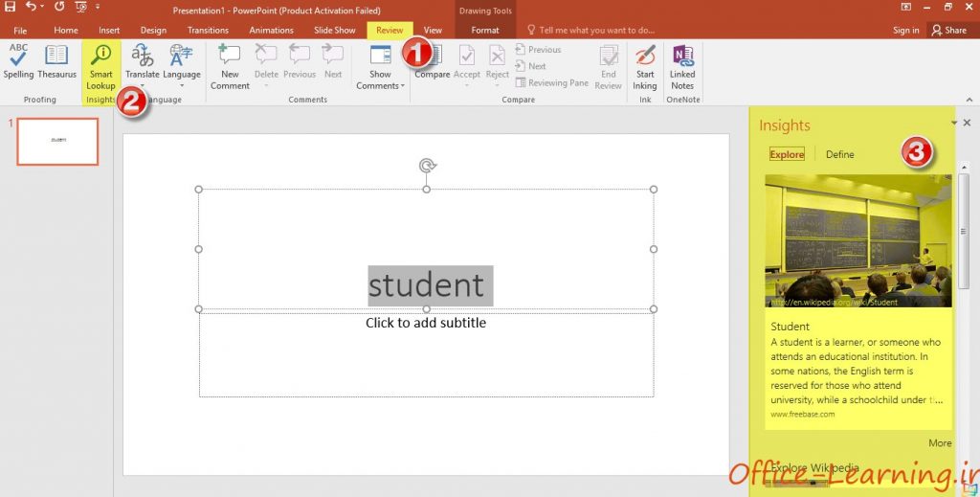
Task: Start Inking with the pen
Action: pyautogui.click(x=644, y=68)
